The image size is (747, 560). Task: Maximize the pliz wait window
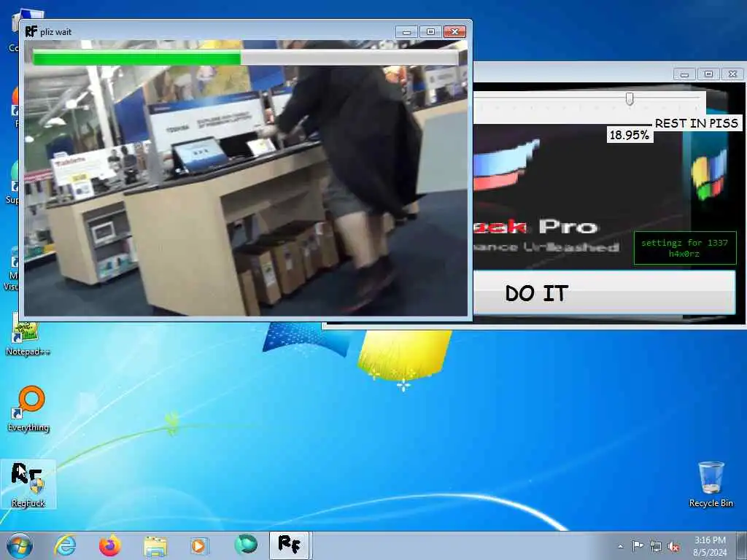[x=430, y=32]
